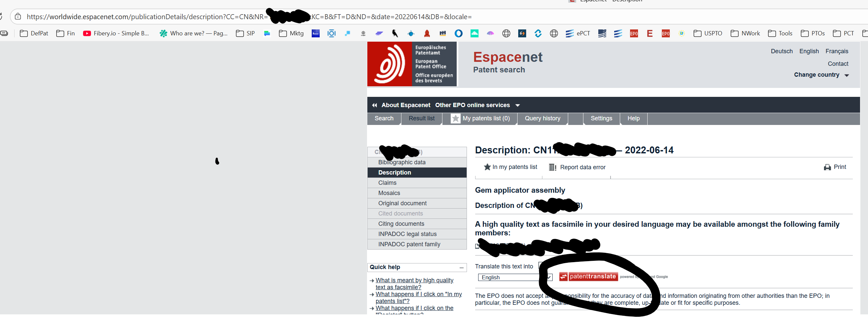Click the Report data error icon
This screenshot has height=317, width=868.
click(x=552, y=167)
